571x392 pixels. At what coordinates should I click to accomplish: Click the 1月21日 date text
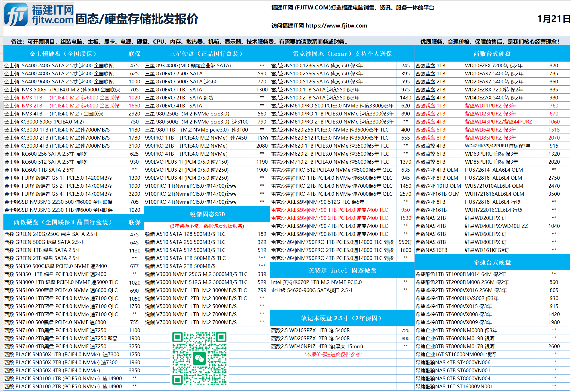(x=553, y=19)
